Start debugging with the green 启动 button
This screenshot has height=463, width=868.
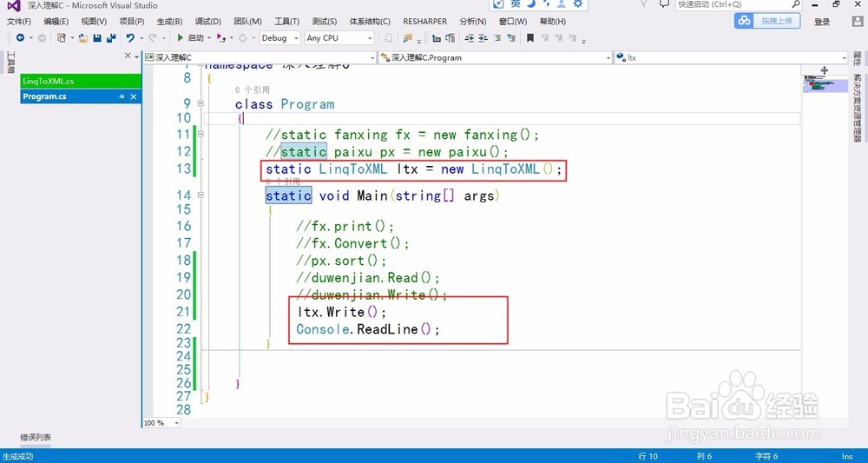pos(190,37)
